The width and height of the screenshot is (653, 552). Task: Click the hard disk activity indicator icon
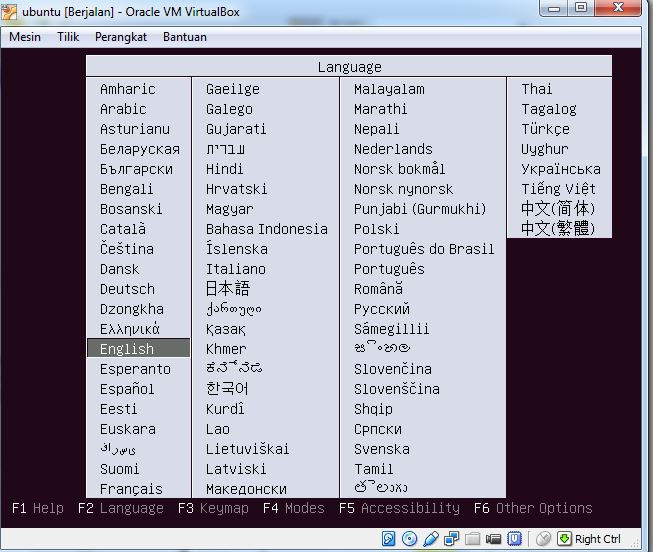388,539
